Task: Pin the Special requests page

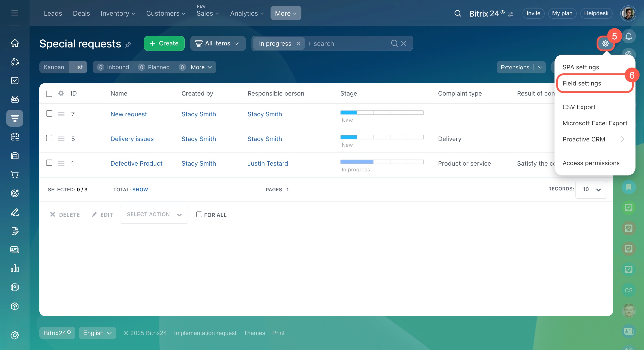Action: tap(128, 45)
